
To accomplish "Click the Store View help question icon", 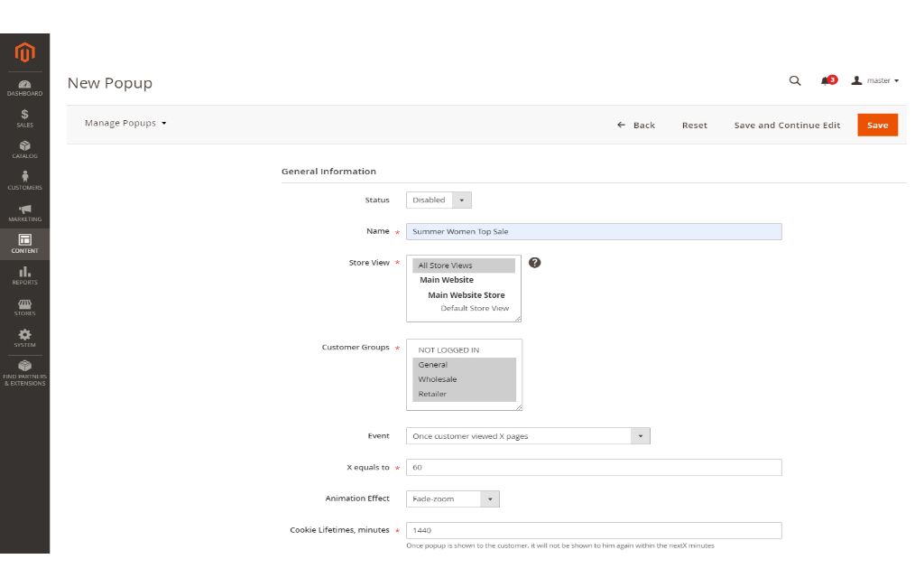I will tap(534, 263).
